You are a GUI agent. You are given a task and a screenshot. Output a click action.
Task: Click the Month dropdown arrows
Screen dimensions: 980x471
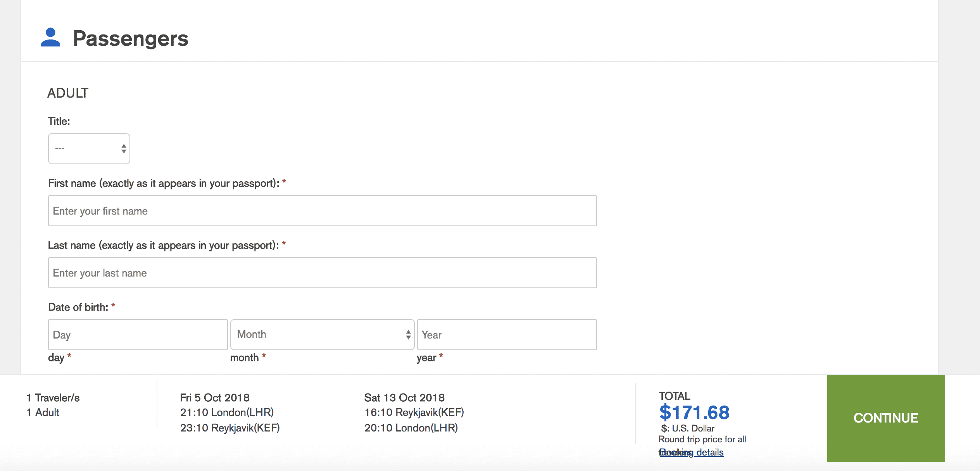coord(408,335)
